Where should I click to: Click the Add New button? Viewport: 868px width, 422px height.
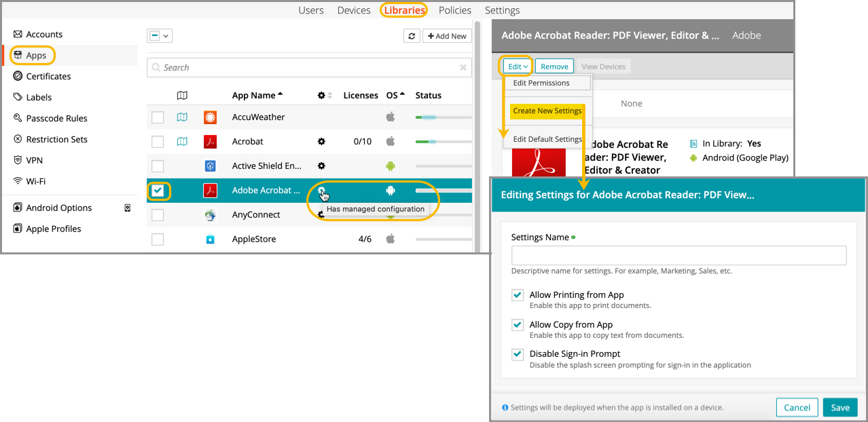coord(447,36)
